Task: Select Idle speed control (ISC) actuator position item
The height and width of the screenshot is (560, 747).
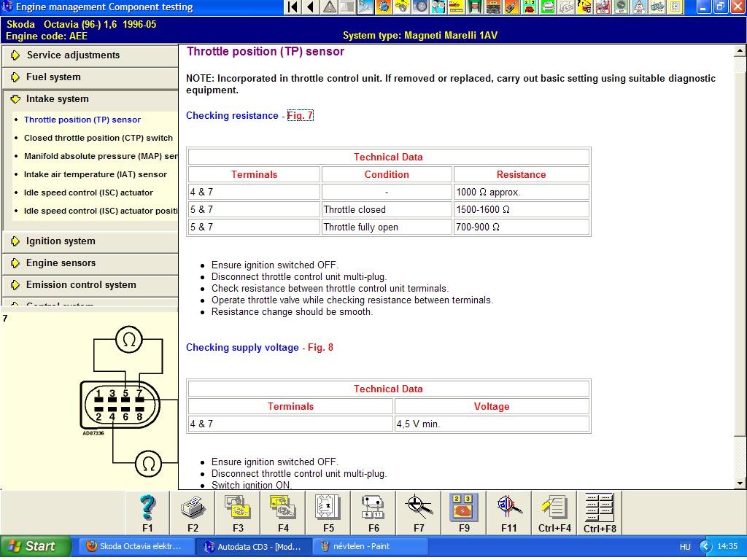Action: click(x=101, y=211)
